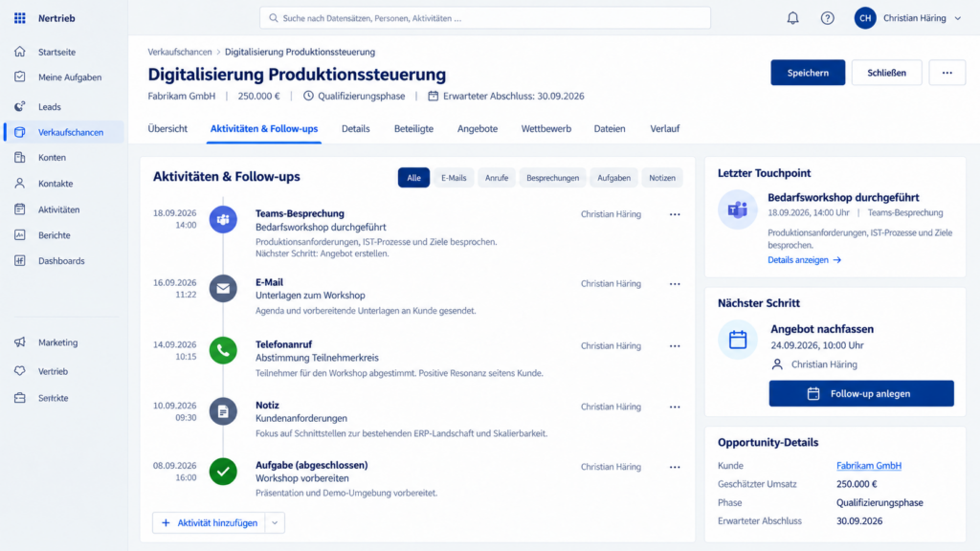Viewport: 980px width, 551px height.
Task: Click the Vertrieb heart icon
Action: point(20,371)
